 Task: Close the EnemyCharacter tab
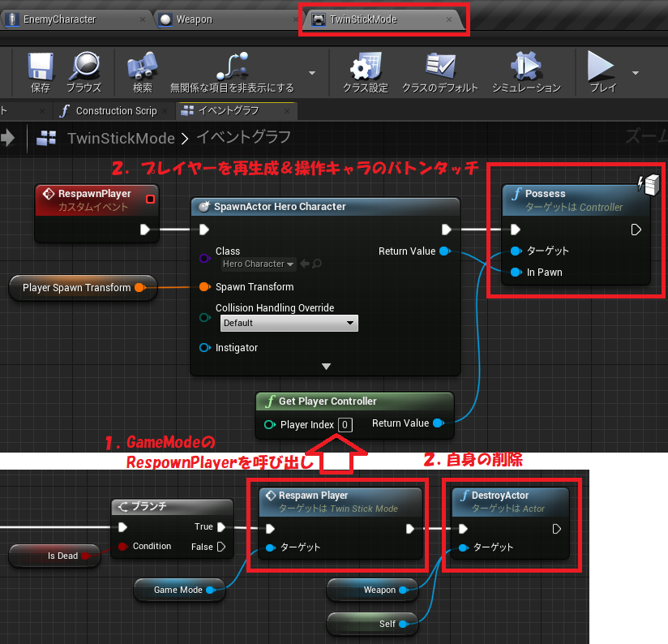coord(143,19)
